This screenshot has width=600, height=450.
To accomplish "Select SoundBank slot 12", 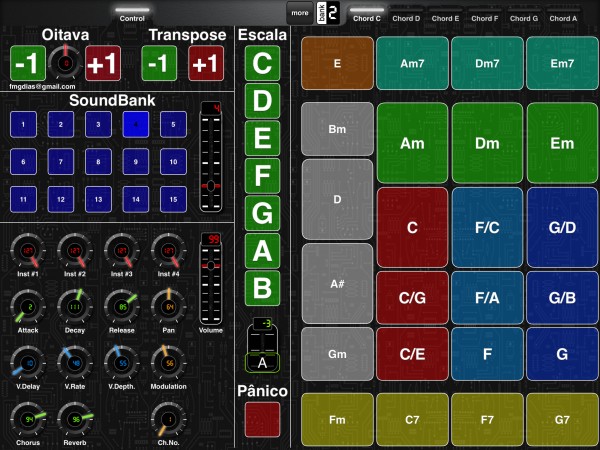I will 61,199.
